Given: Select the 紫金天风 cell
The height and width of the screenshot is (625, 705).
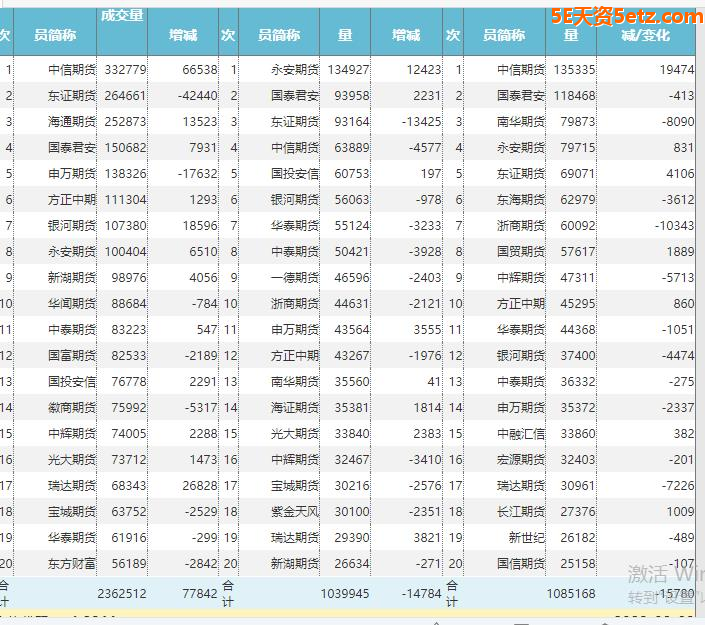Looking at the screenshot, I should [295, 512].
